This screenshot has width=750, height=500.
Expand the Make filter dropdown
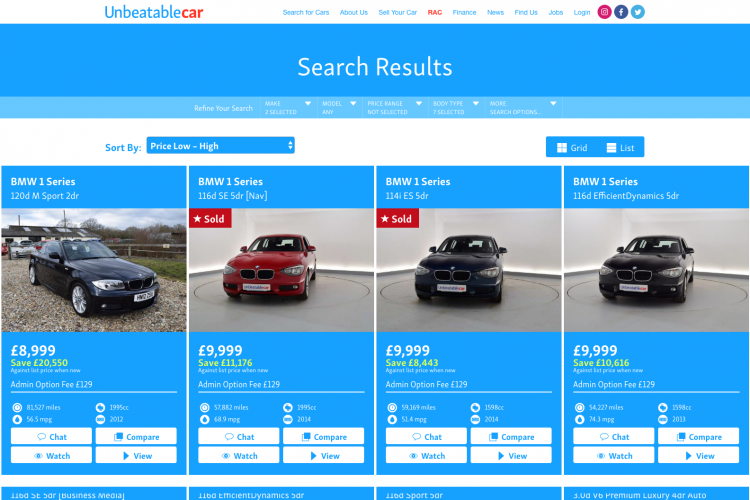[x=288, y=108]
